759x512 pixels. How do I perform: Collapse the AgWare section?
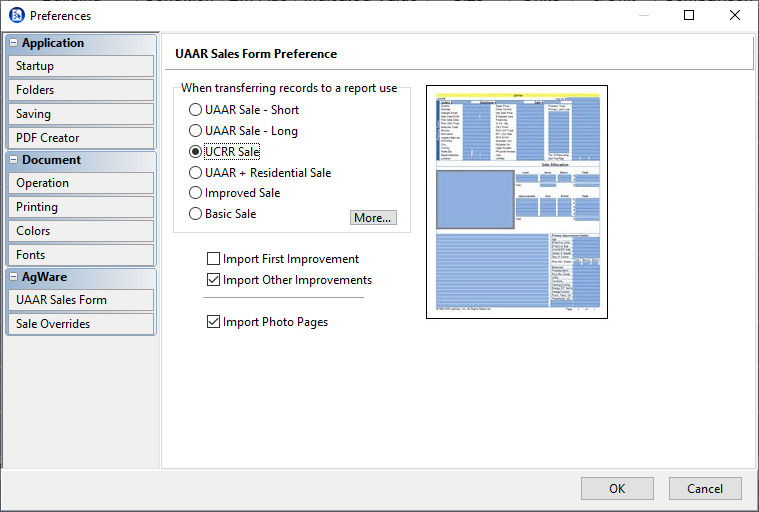13,277
